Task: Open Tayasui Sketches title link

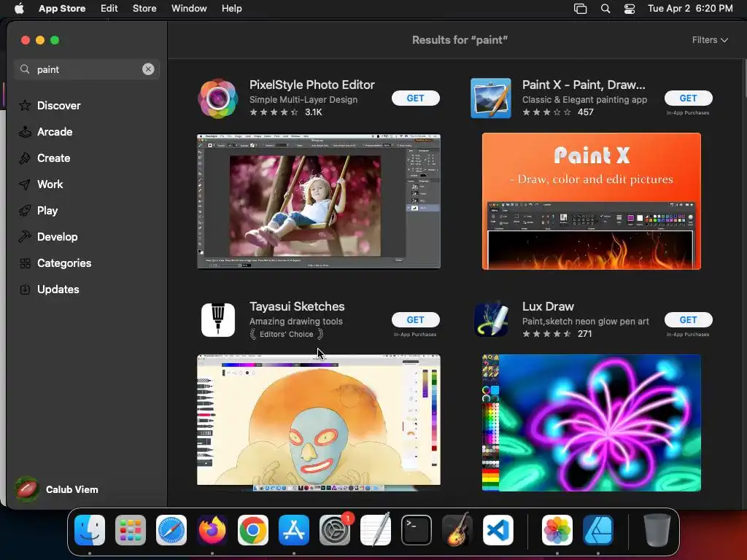Action: [x=297, y=306]
